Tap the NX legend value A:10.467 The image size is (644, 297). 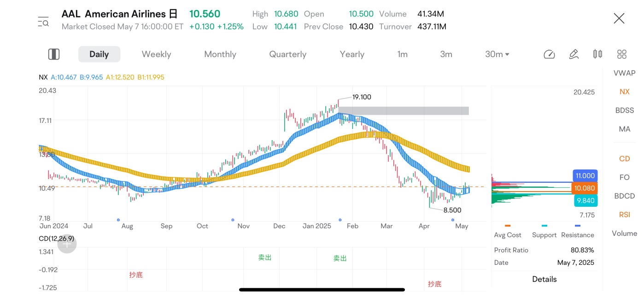pos(64,77)
